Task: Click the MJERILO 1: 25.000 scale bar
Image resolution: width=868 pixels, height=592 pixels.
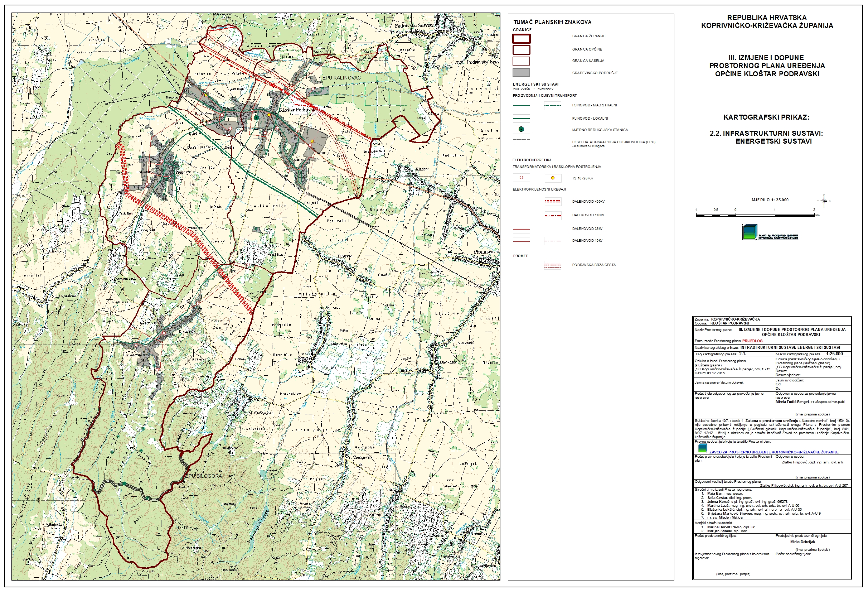Action: coord(755,215)
